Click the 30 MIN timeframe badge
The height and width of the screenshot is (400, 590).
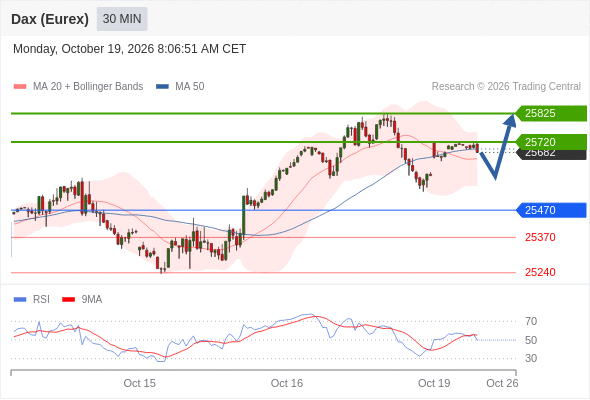click(122, 19)
